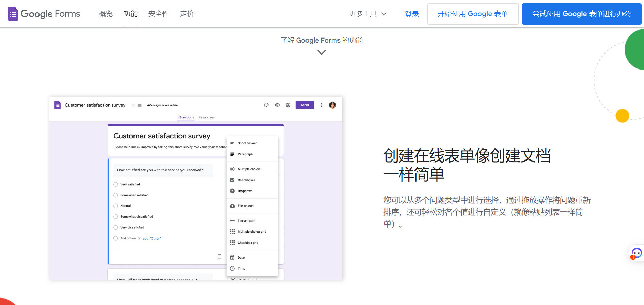The height and width of the screenshot is (305, 644).
Task: Click 开始使用 Google 表单 button
Action: pos(473,14)
